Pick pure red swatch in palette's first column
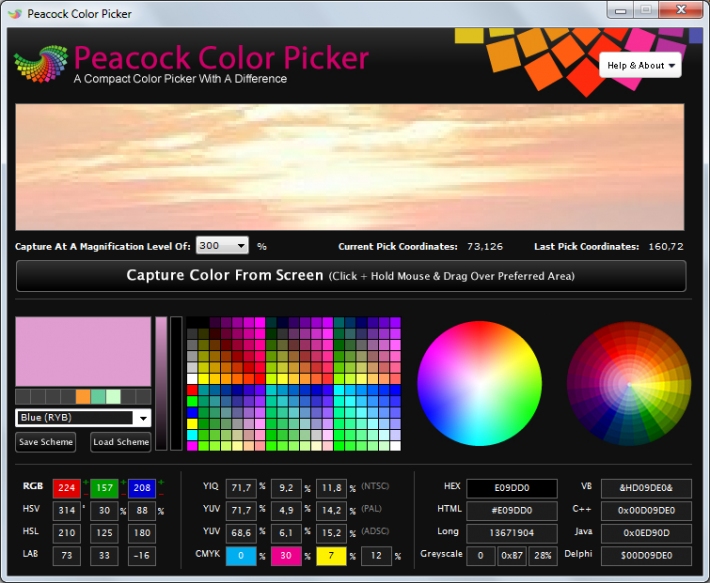710x583 pixels. point(192,390)
